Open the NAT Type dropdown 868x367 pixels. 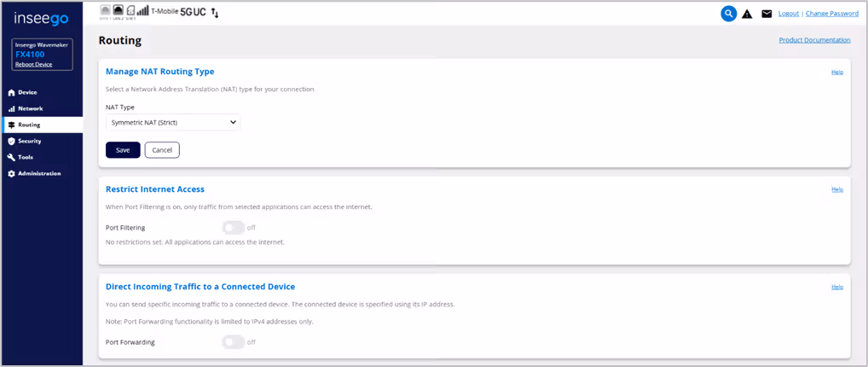coord(173,123)
